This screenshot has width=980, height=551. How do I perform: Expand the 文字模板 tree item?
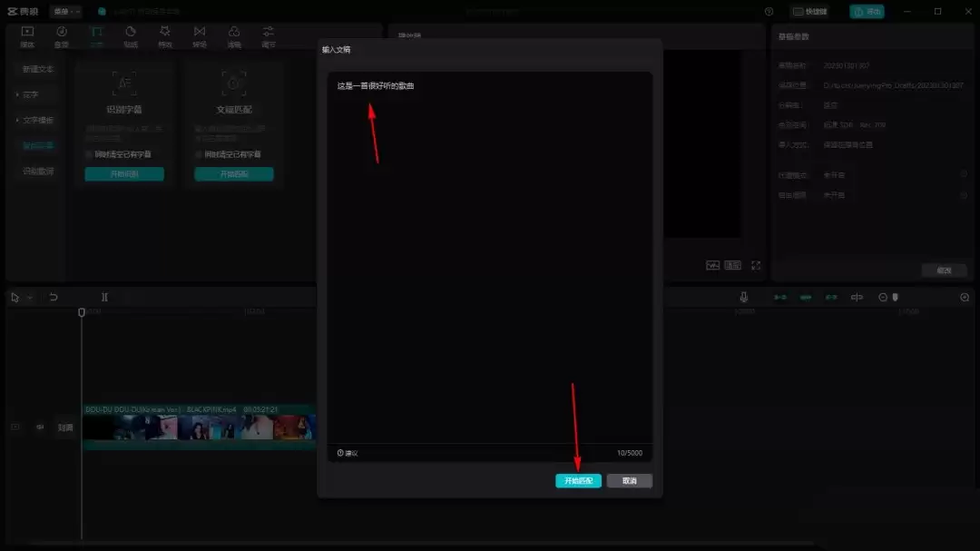(17, 120)
